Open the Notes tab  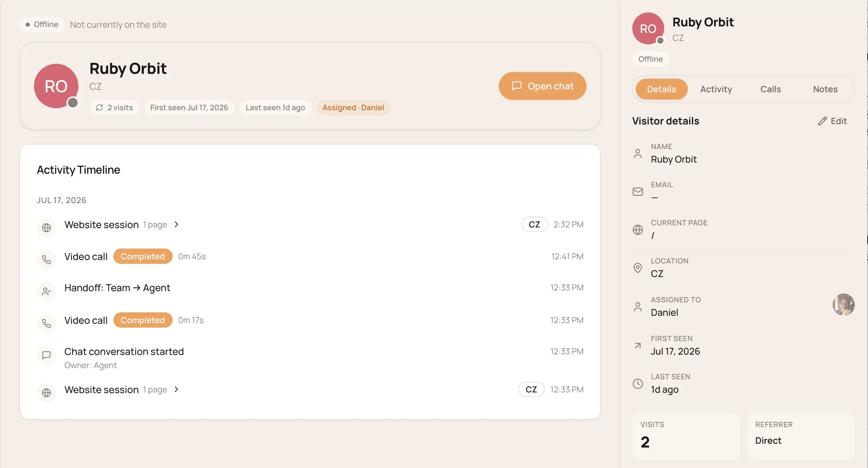825,89
